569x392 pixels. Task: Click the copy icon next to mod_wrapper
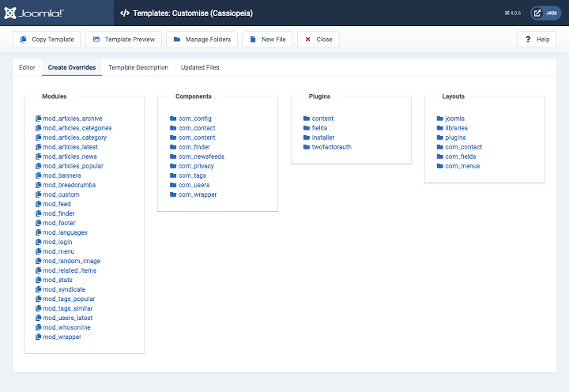[x=38, y=337]
